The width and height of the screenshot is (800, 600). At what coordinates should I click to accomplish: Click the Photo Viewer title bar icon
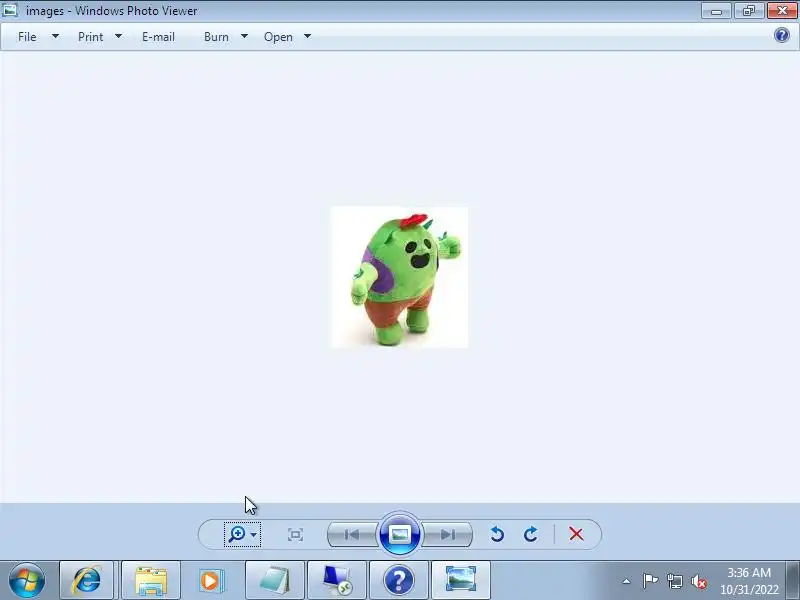pyautogui.click(x=10, y=10)
